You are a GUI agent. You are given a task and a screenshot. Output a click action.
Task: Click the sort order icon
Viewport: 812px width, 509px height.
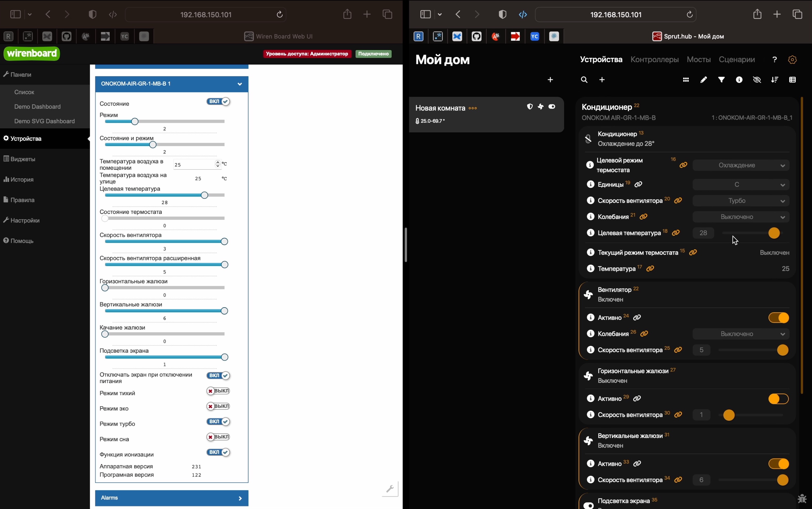pyautogui.click(x=775, y=80)
